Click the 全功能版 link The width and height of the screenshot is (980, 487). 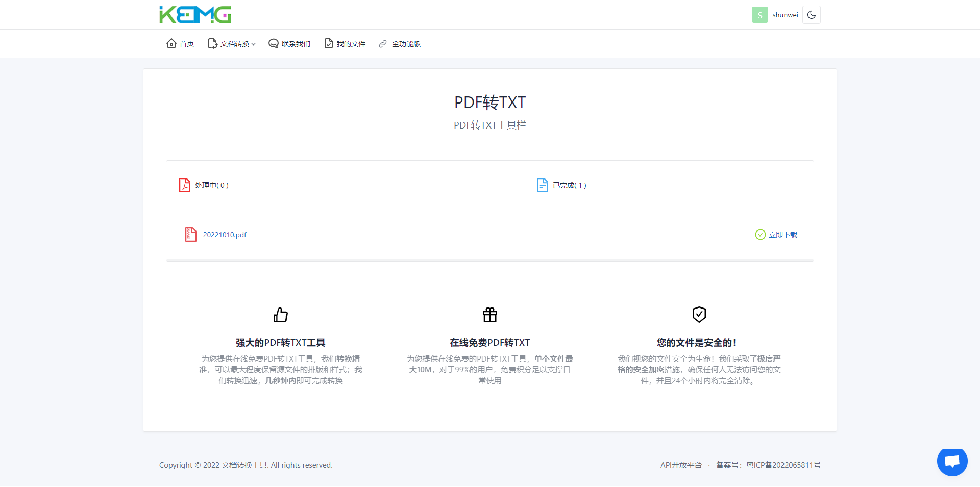[400, 44]
